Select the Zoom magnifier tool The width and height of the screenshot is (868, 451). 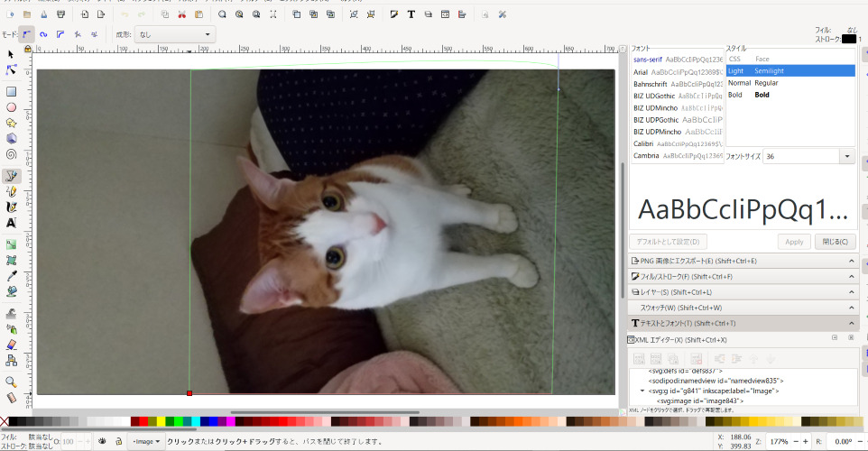[x=11, y=382]
